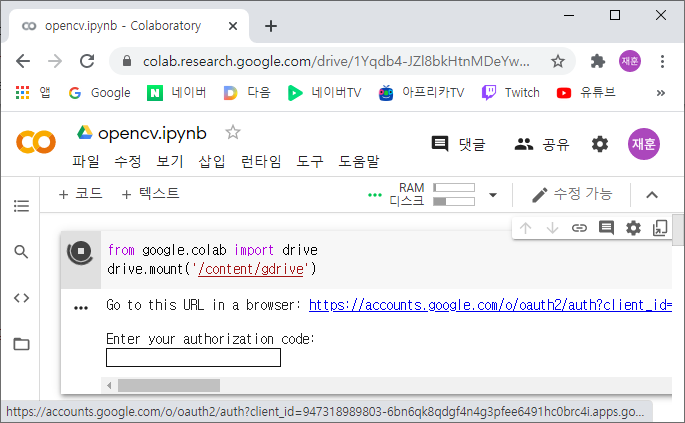Open the code snippets sidebar icon
685x423 pixels.
click(x=21, y=298)
